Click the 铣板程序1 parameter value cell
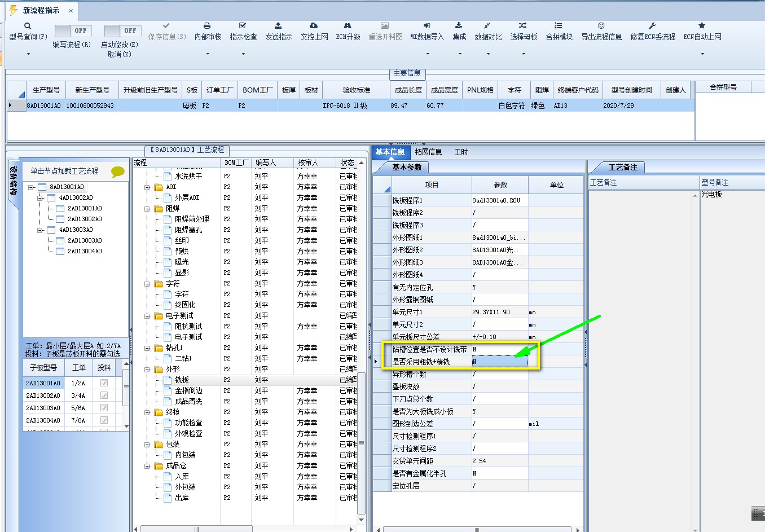Screen dimensions: 765x532 [x=500, y=200]
